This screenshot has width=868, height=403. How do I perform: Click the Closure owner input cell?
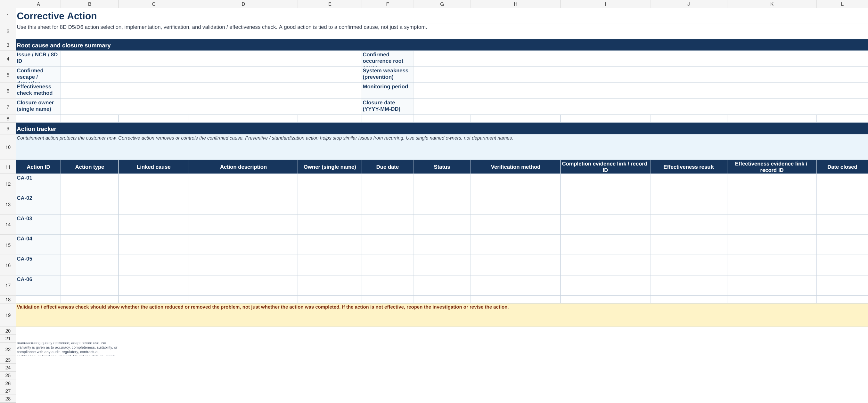(x=211, y=107)
